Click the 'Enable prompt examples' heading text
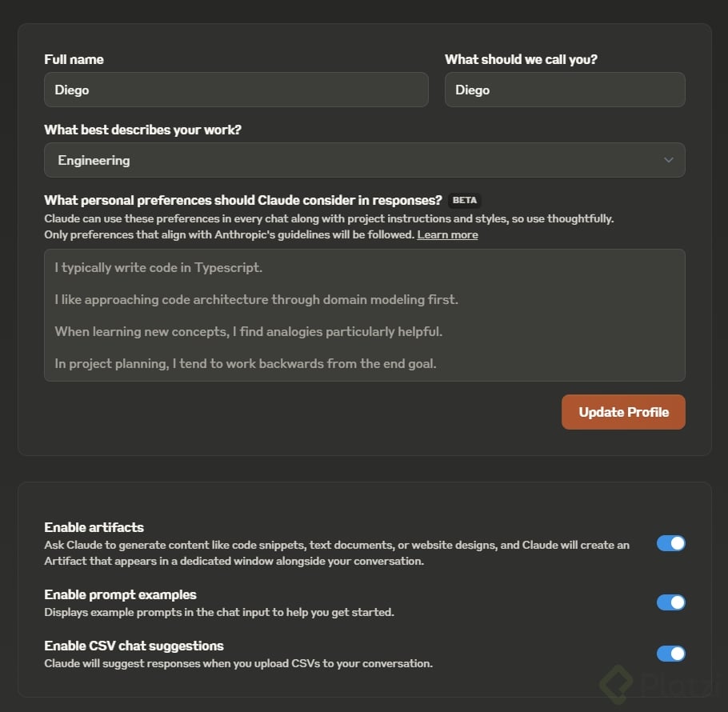Viewport: 728px width, 712px height. click(x=120, y=594)
